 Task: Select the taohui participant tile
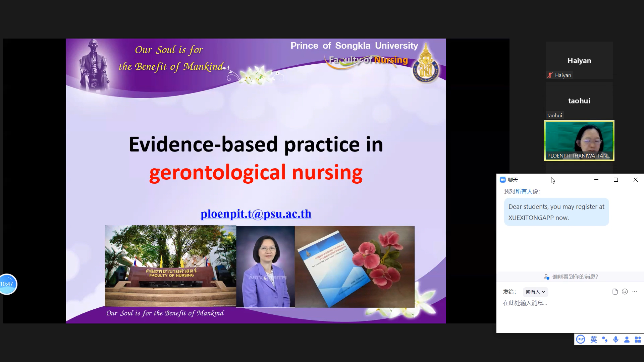tap(579, 101)
